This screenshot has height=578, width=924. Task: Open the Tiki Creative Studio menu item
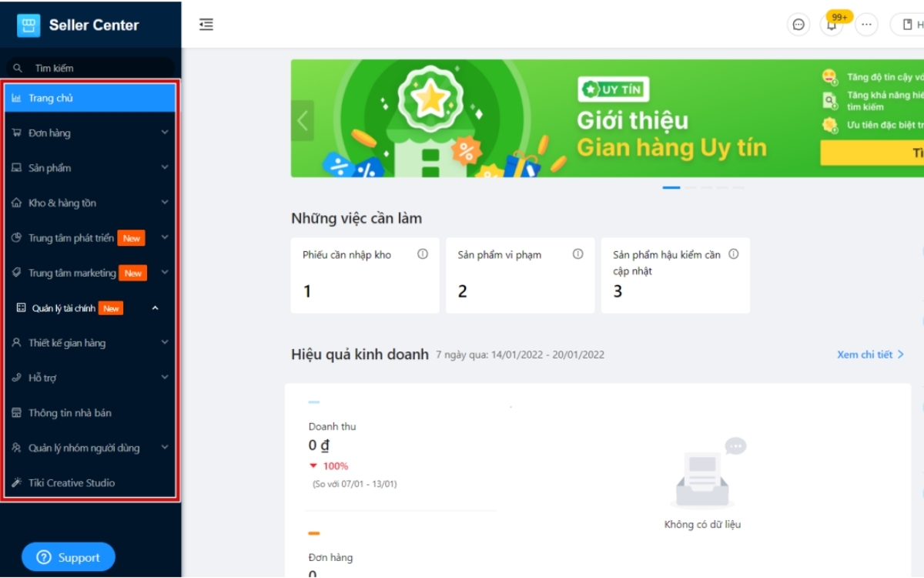click(90, 483)
